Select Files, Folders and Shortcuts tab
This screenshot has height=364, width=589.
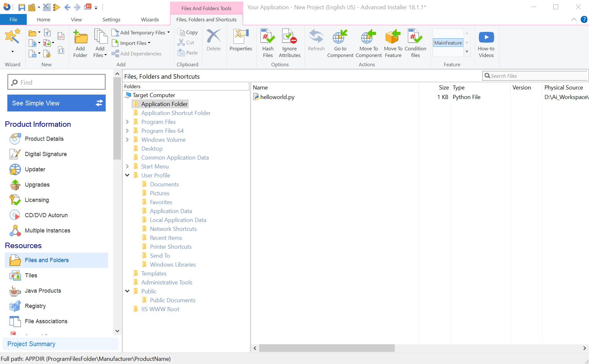point(206,19)
